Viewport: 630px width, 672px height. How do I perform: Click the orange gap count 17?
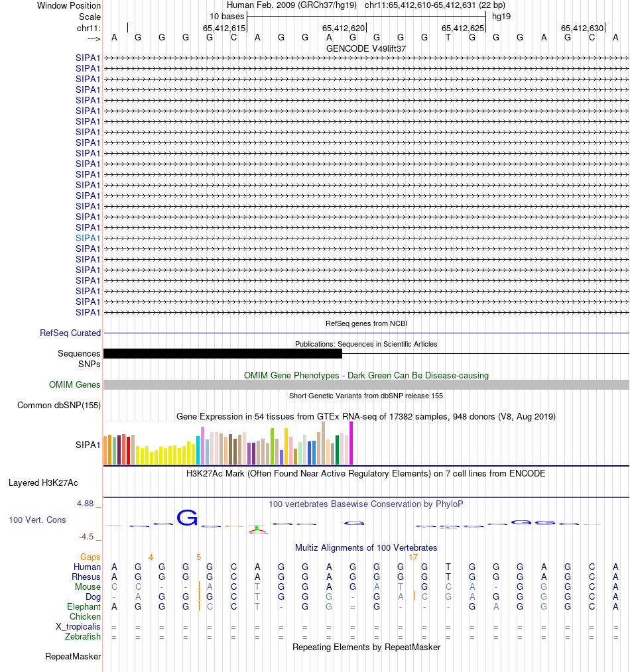413,557
